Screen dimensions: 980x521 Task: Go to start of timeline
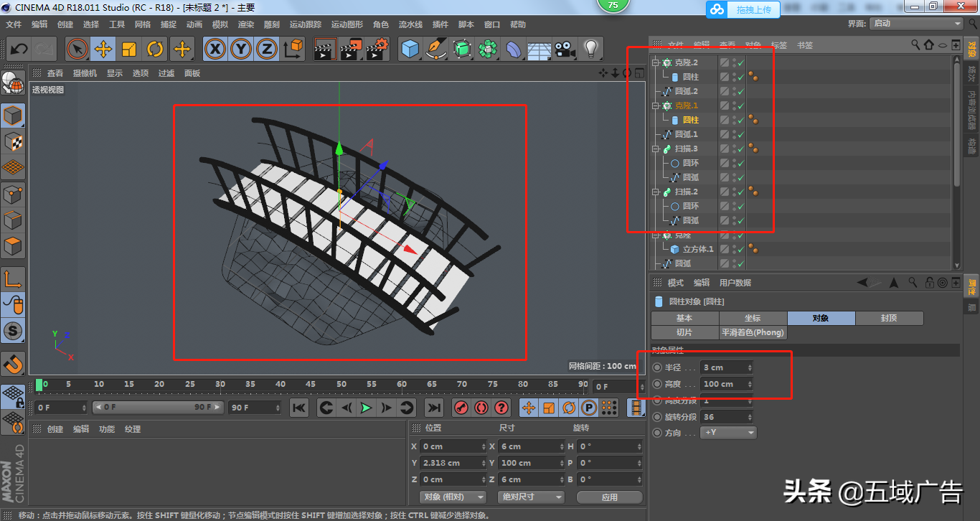coord(299,408)
